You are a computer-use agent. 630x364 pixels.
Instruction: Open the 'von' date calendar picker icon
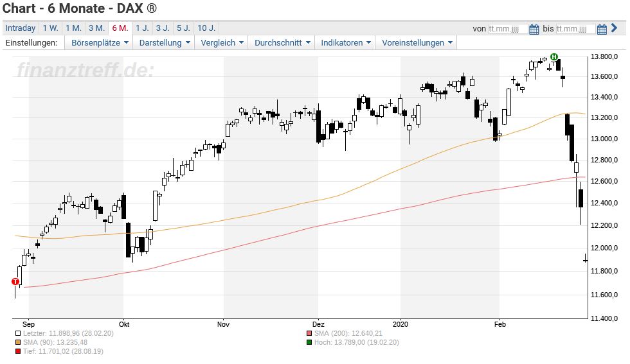point(534,29)
